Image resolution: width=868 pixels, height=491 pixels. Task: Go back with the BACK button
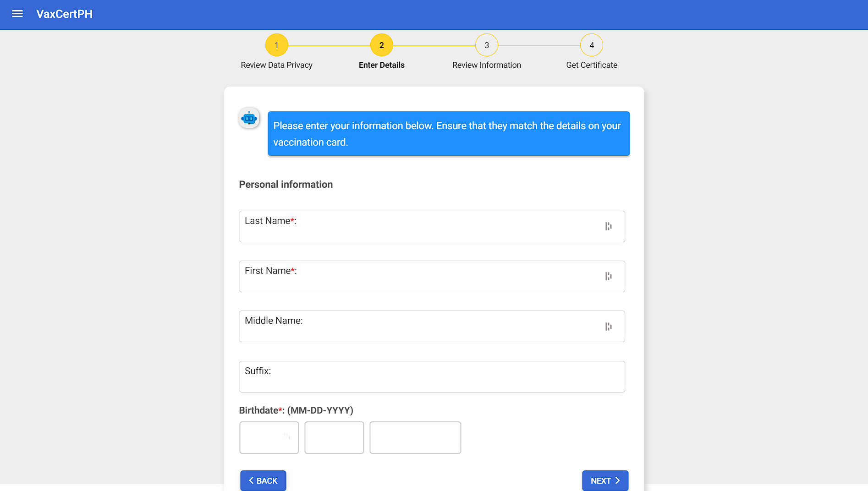click(x=263, y=480)
